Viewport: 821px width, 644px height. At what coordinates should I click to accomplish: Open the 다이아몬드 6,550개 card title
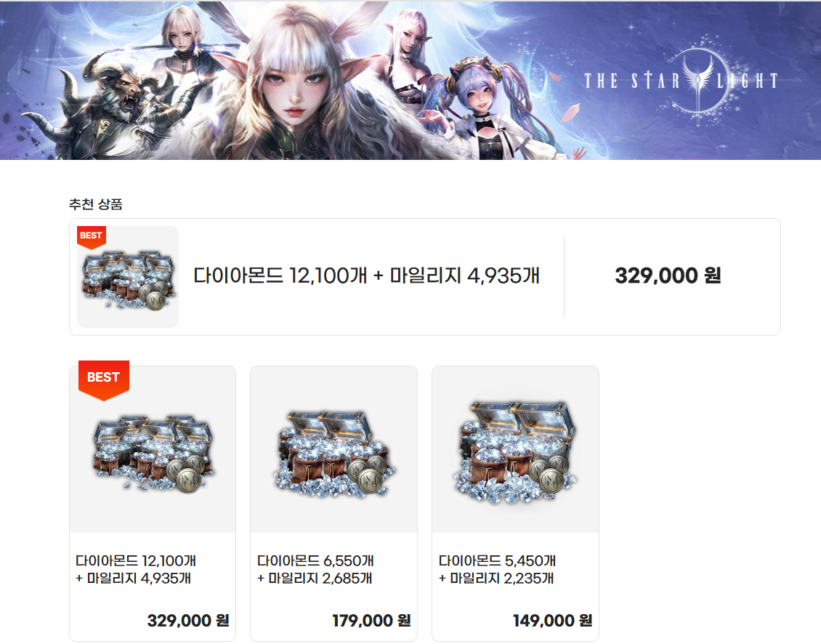[x=315, y=570]
